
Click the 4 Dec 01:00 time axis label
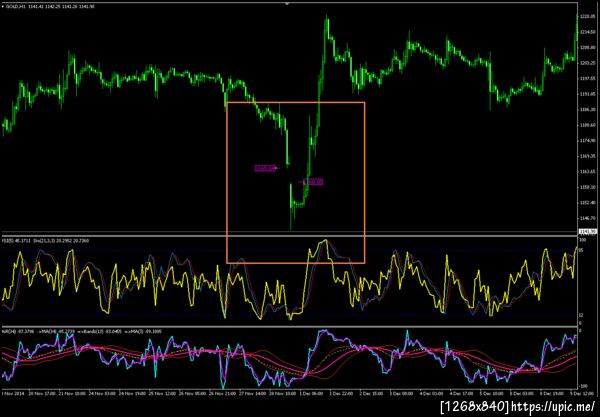pos(432,393)
